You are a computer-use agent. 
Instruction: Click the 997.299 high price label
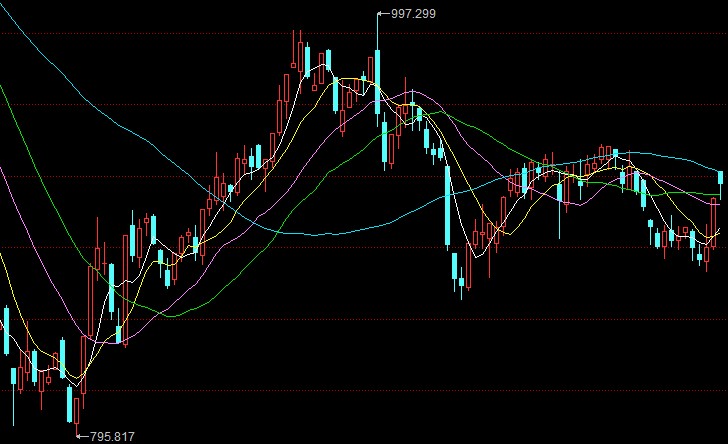point(413,14)
